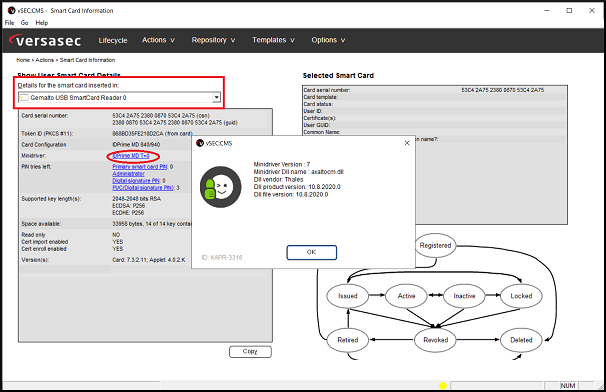The width and height of the screenshot is (606, 392).
Task: Expand the Repository dropdown menu
Action: pos(213,40)
